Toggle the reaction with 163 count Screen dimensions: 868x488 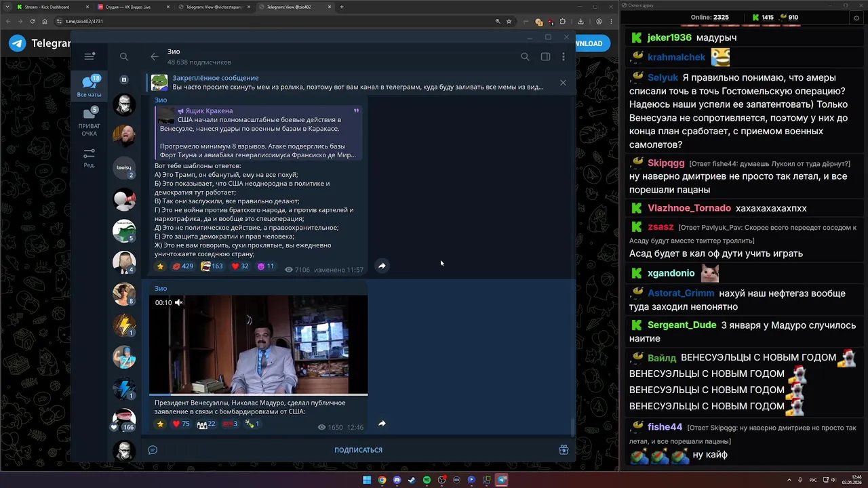212,266
